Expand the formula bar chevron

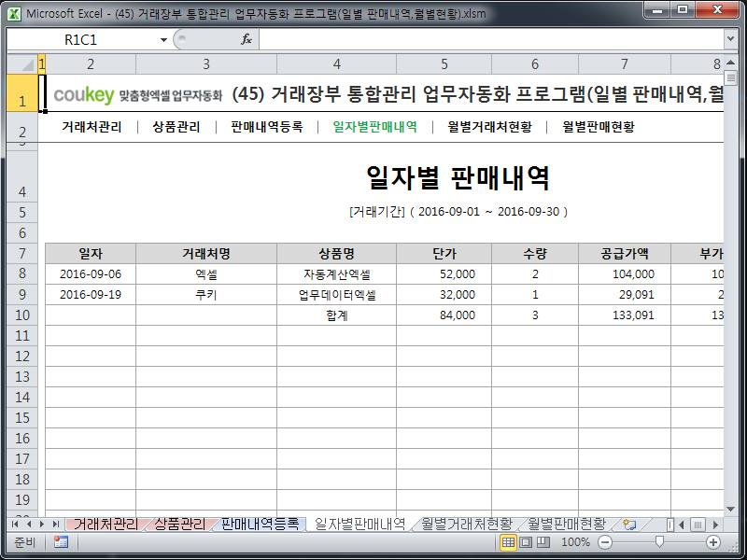[731, 39]
